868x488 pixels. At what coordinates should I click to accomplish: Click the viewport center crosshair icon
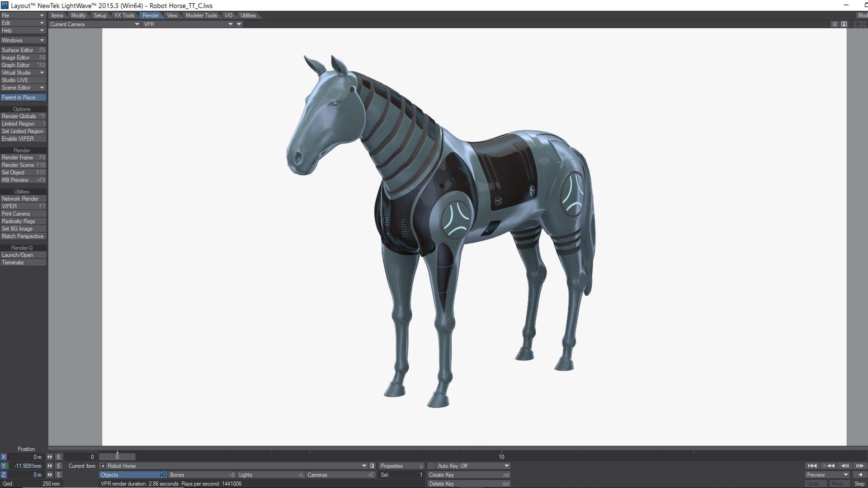[858, 24]
